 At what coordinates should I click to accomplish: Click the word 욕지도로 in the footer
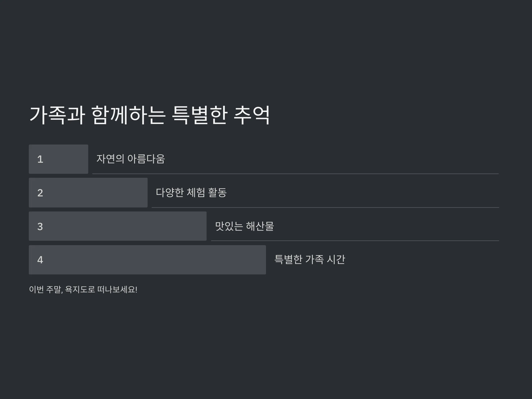pos(80,289)
